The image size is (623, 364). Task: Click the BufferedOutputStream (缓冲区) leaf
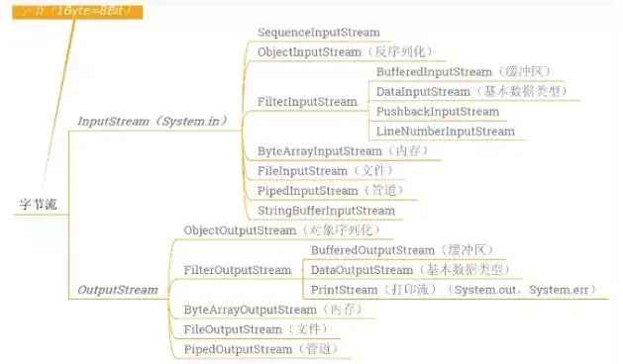(x=402, y=250)
